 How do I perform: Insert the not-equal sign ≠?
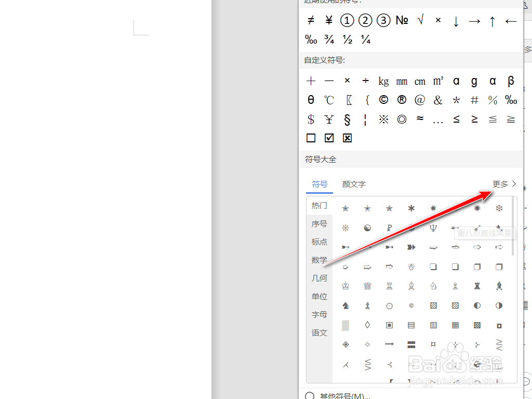click(311, 21)
